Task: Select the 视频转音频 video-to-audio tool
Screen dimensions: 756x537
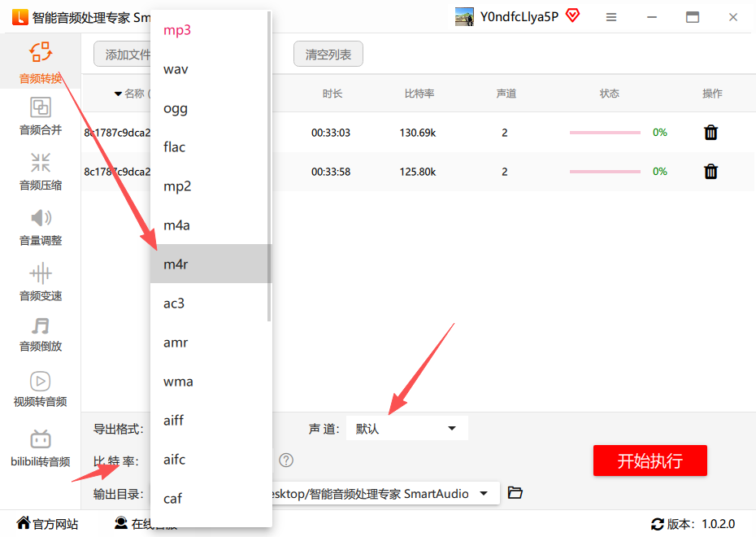Action: (41, 389)
